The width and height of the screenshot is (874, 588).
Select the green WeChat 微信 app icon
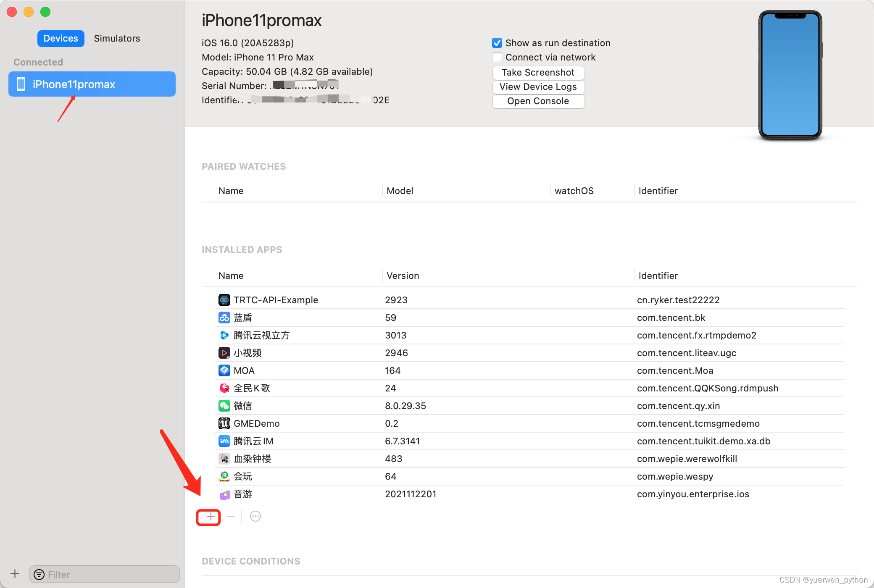[224, 406]
